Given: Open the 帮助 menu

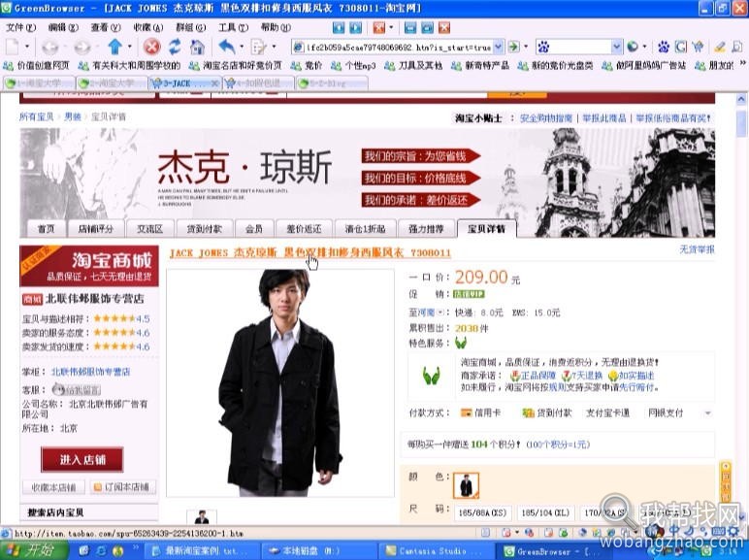Looking at the screenshot, I should (276, 27).
